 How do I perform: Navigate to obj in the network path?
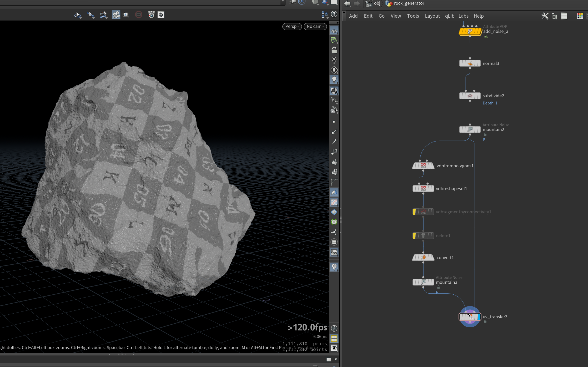coord(377,3)
